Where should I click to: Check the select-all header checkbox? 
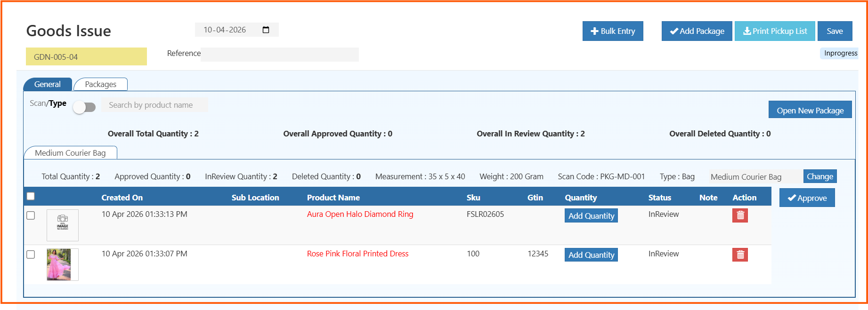pyautogui.click(x=31, y=197)
